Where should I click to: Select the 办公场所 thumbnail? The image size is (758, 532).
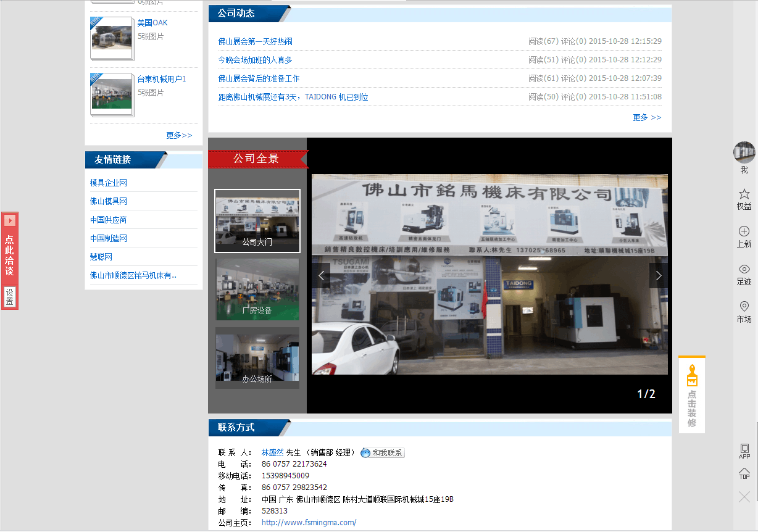coord(257,358)
